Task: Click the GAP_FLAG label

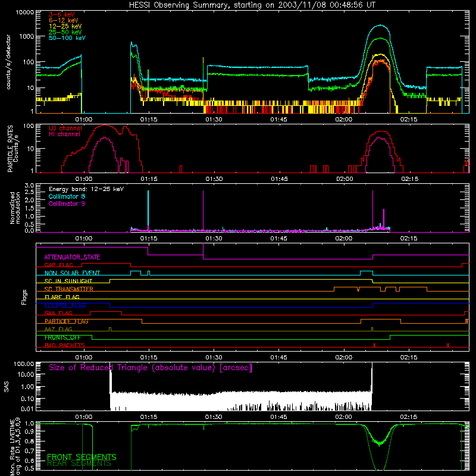Action: point(58,265)
